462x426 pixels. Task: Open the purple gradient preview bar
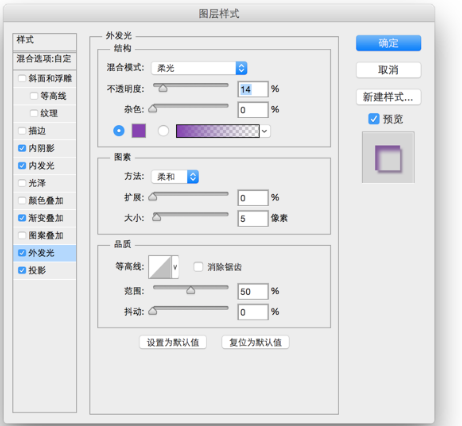218,131
